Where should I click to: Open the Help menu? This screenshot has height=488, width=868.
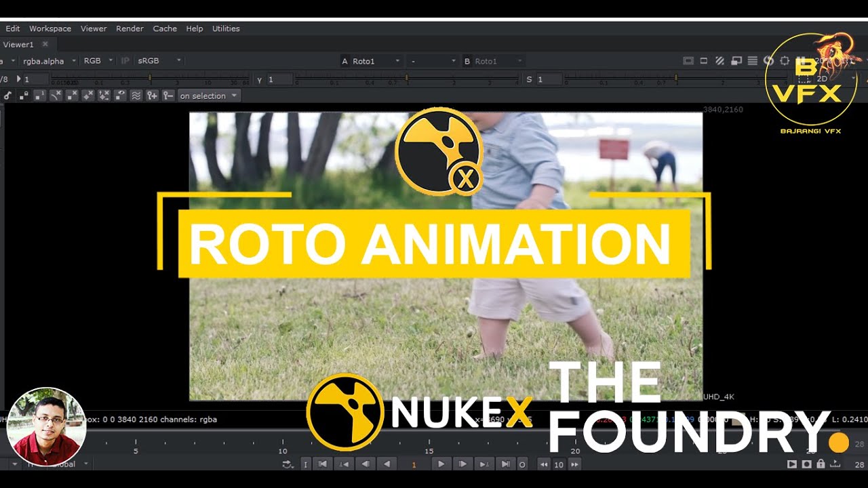click(195, 28)
